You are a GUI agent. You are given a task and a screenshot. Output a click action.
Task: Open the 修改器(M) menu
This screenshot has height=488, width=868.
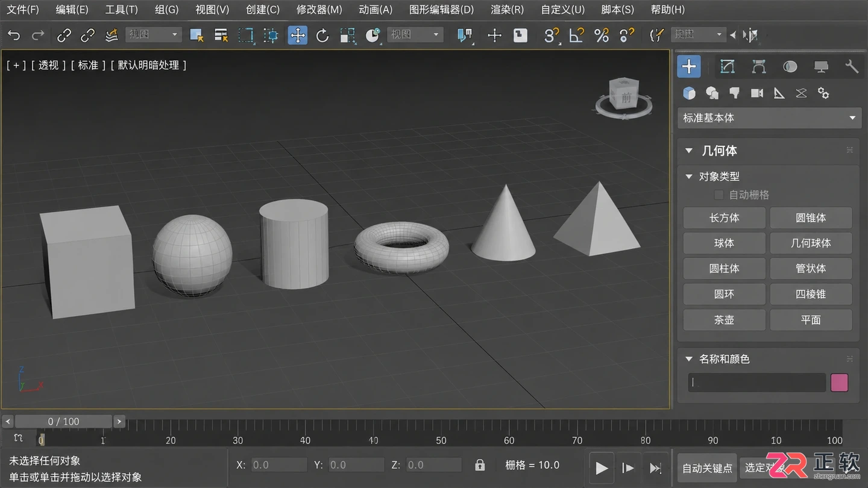click(x=319, y=10)
